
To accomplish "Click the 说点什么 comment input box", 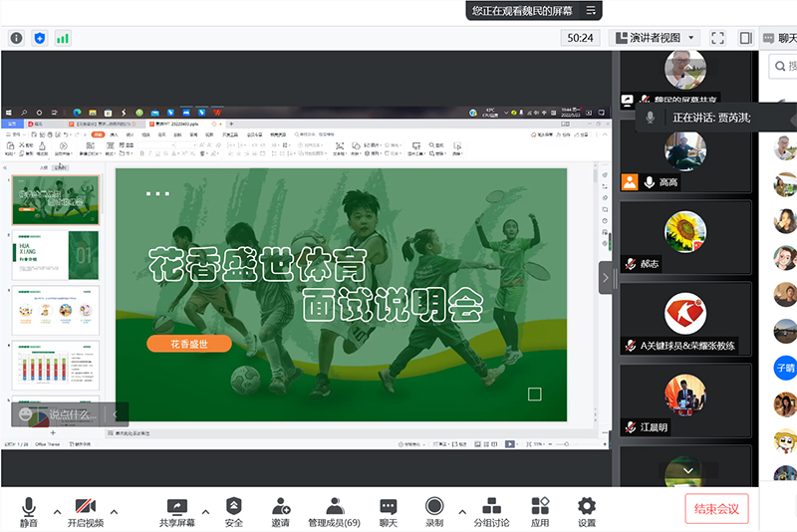I will coord(73,414).
